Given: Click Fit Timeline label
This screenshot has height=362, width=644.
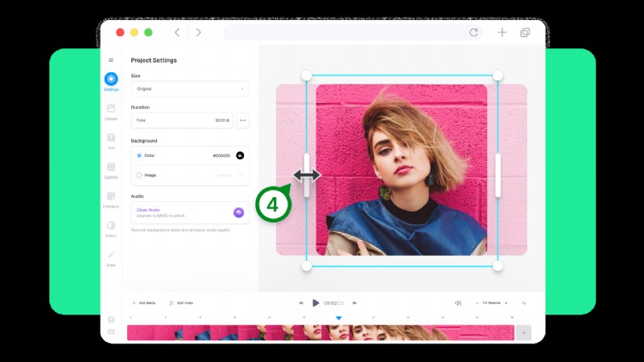Looking at the screenshot, I should [491, 303].
